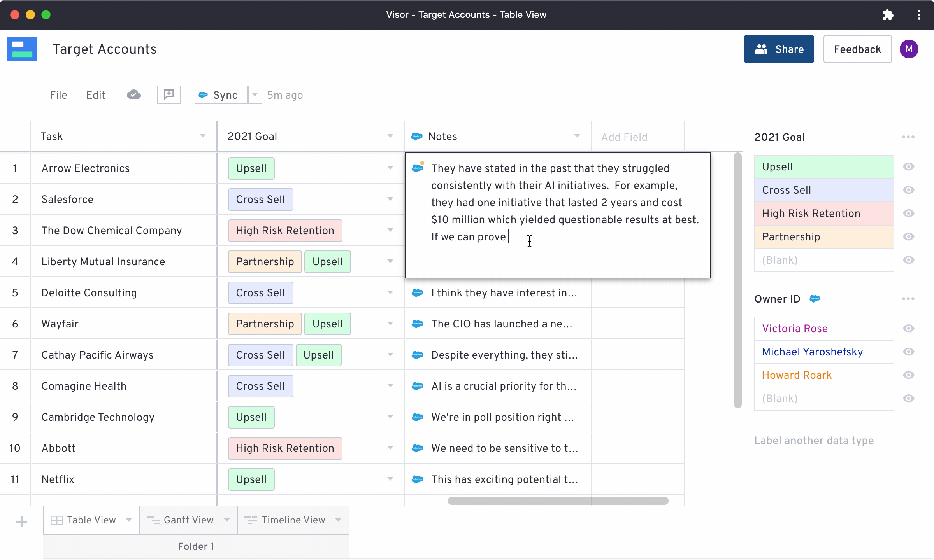
Task: Click the cloud save status icon
Action: (x=133, y=95)
